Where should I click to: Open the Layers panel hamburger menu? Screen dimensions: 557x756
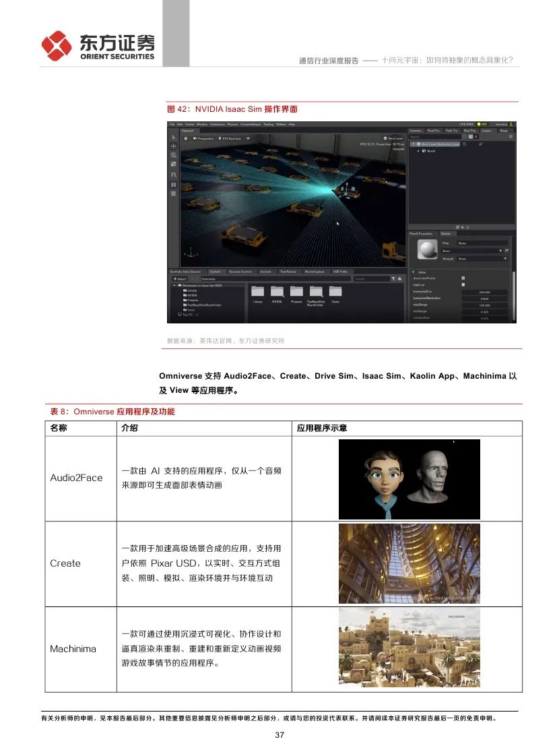click(x=511, y=137)
